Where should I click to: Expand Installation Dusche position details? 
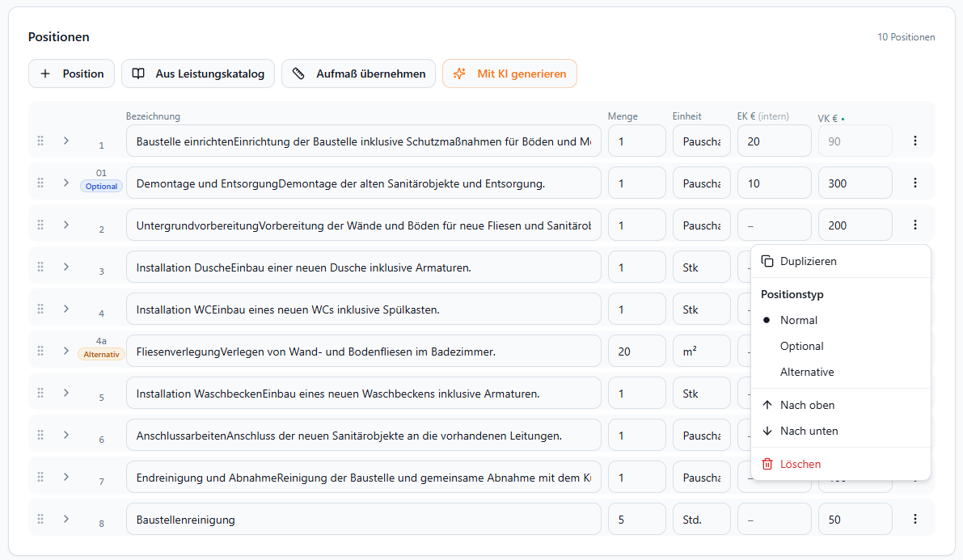pos(65,267)
